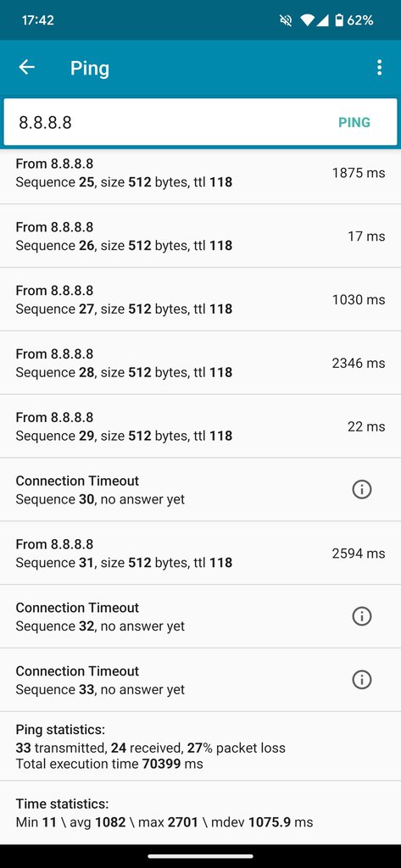401x868 pixels.
Task: Tap the Ping title in the app bar
Action: click(90, 68)
